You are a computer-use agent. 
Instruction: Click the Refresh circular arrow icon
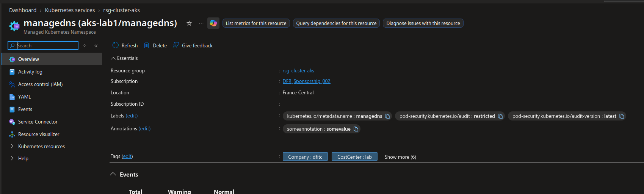tap(116, 45)
